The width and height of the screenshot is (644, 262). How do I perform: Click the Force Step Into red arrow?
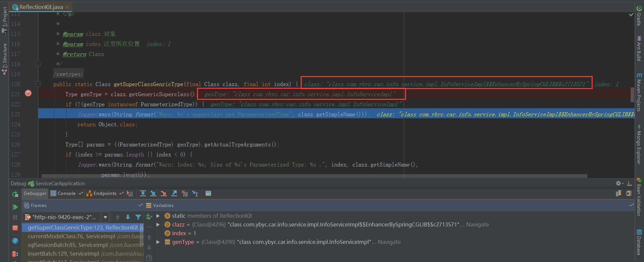click(x=164, y=193)
